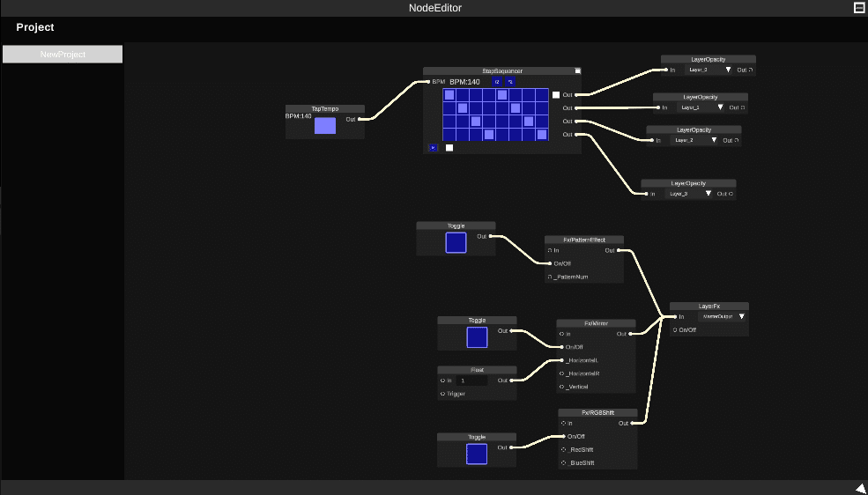868x495 pixels.
Task: Open the Layer_2 dropdown in LayerOpacity
Action: click(x=694, y=140)
